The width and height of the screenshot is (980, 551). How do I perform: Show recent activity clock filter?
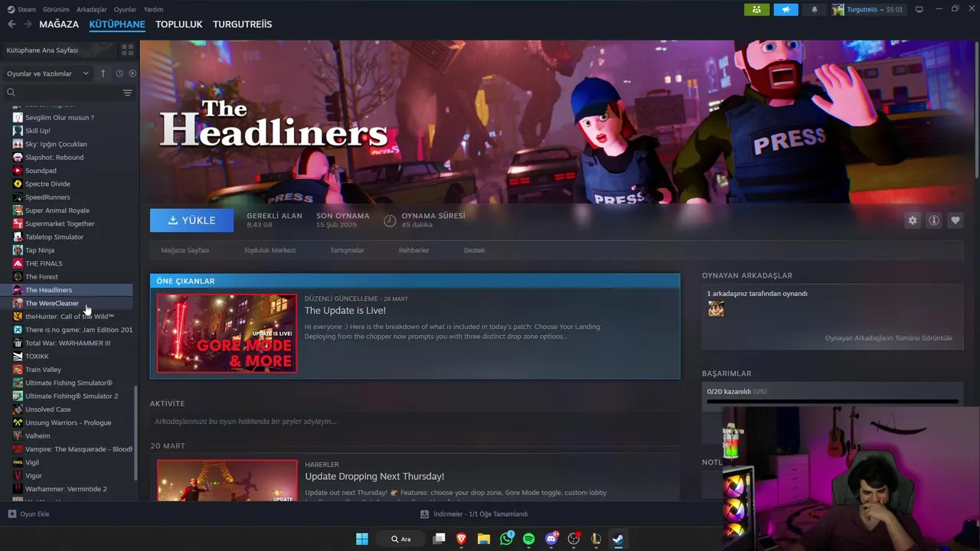[119, 73]
